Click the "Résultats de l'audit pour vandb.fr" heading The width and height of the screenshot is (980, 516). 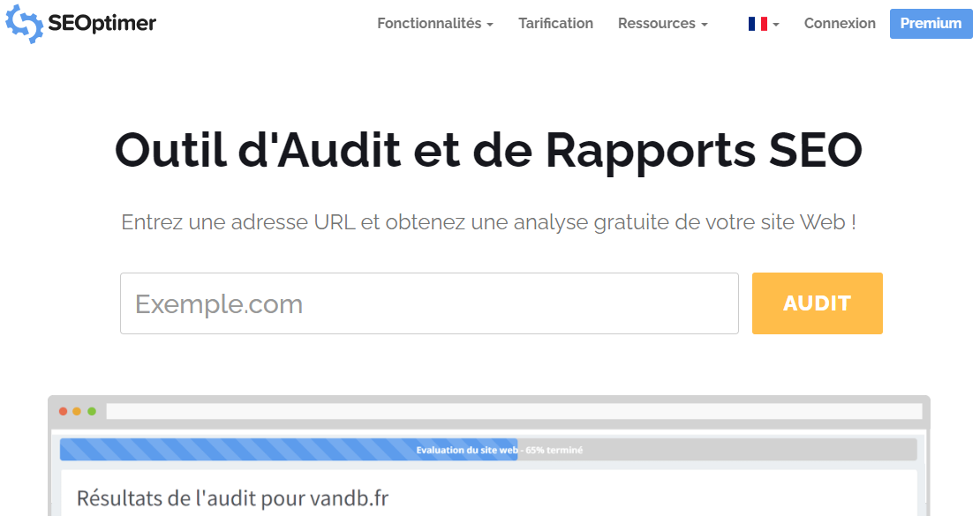point(232,497)
